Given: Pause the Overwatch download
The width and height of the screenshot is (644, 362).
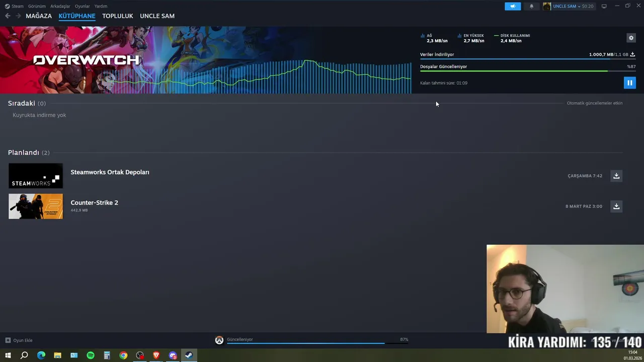Looking at the screenshot, I should pyautogui.click(x=629, y=82).
